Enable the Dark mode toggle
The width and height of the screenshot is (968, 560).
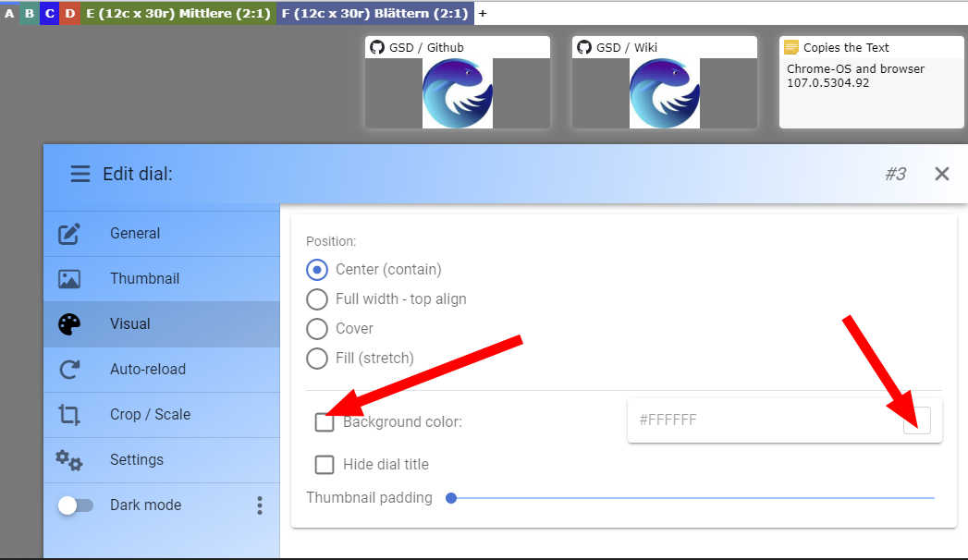(x=75, y=505)
